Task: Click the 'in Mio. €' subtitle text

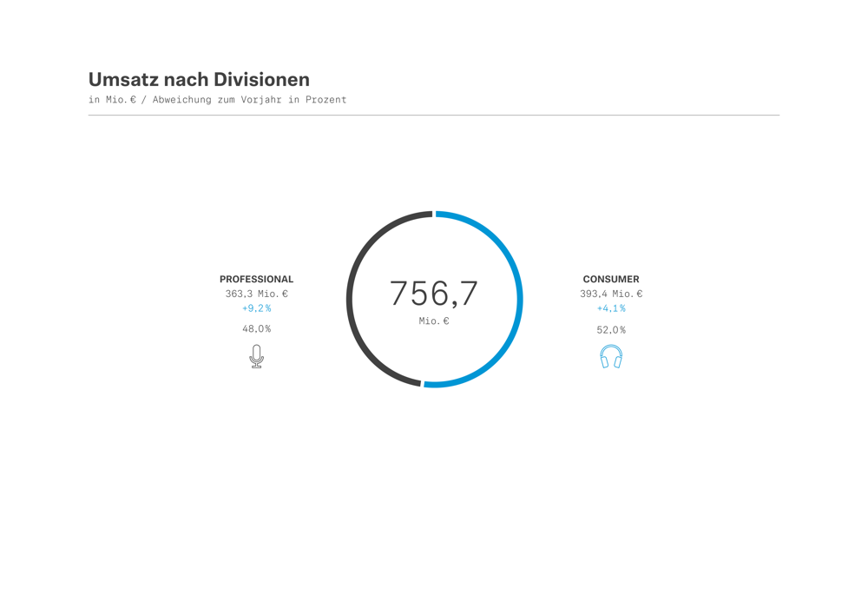Action: [x=112, y=100]
